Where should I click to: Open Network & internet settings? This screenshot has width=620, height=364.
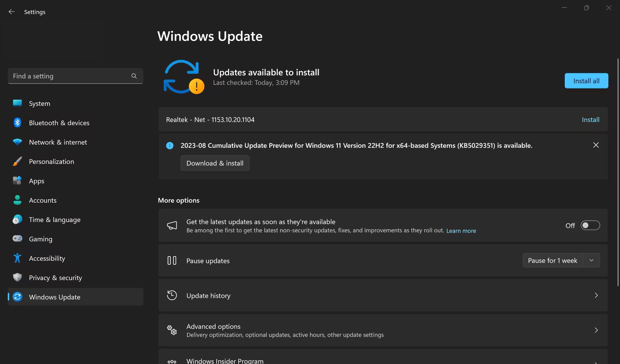coord(76,142)
